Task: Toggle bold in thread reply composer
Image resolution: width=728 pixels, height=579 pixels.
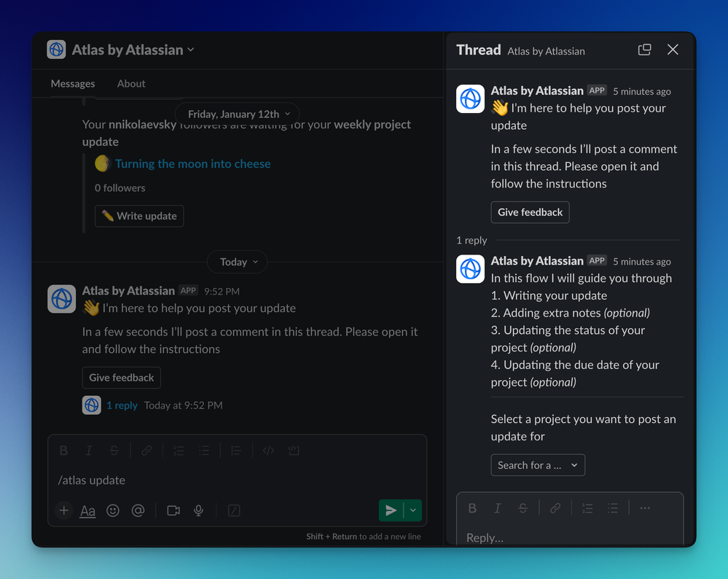Action: coord(472,508)
